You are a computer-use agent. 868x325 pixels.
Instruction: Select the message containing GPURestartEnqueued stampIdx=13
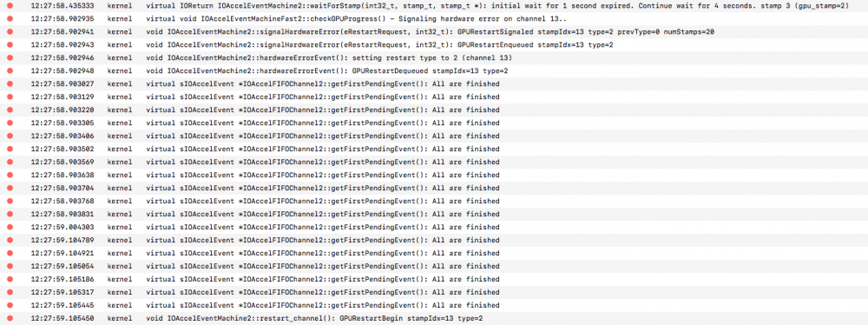click(380, 45)
